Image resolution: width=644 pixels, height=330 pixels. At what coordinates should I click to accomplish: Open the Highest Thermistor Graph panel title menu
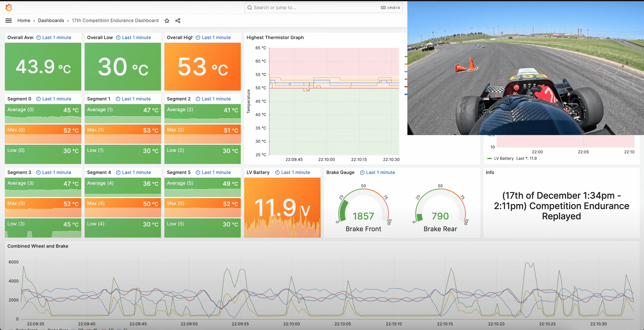click(275, 38)
